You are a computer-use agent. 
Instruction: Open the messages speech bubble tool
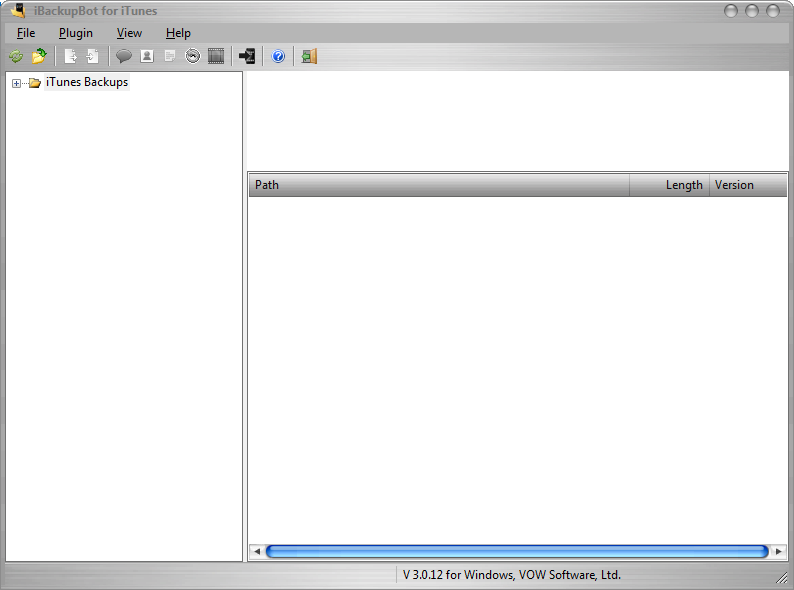point(124,56)
